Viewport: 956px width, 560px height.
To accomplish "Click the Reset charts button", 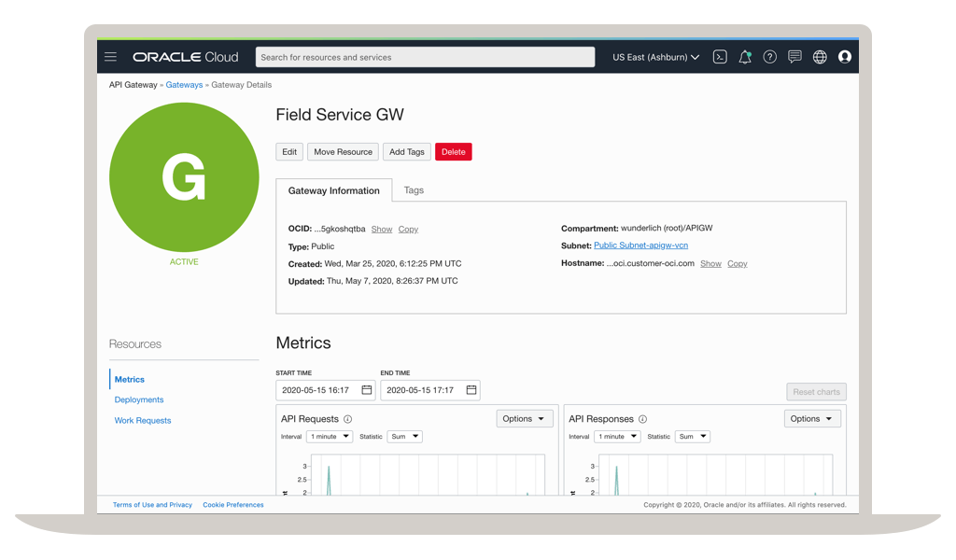I will point(816,392).
